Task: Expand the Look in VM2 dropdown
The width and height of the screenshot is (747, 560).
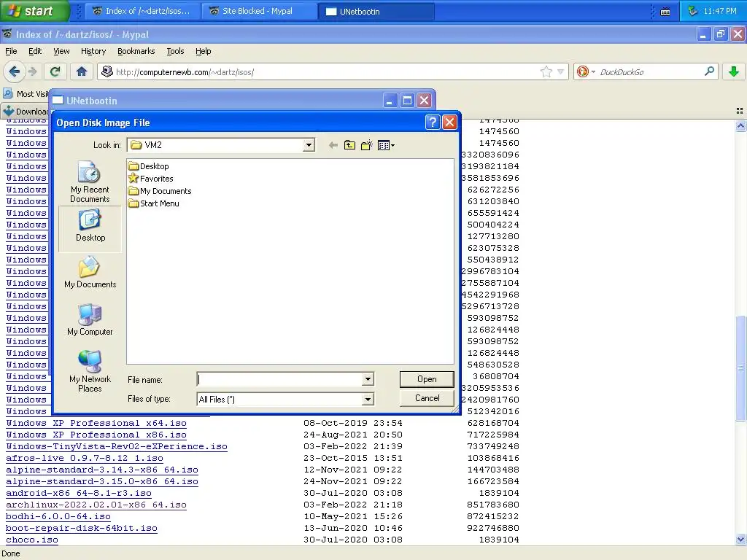Action: click(309, 145)
